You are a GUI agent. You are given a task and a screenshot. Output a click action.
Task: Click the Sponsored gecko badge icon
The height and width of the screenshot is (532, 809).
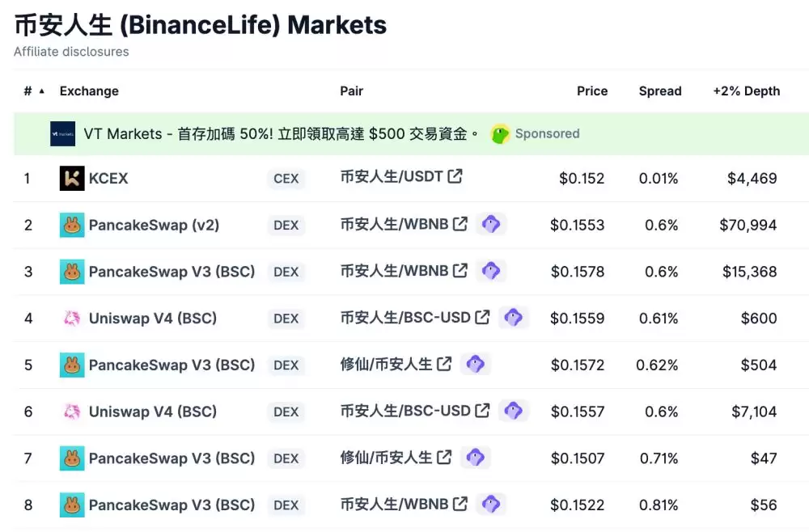tap(502, 134)
